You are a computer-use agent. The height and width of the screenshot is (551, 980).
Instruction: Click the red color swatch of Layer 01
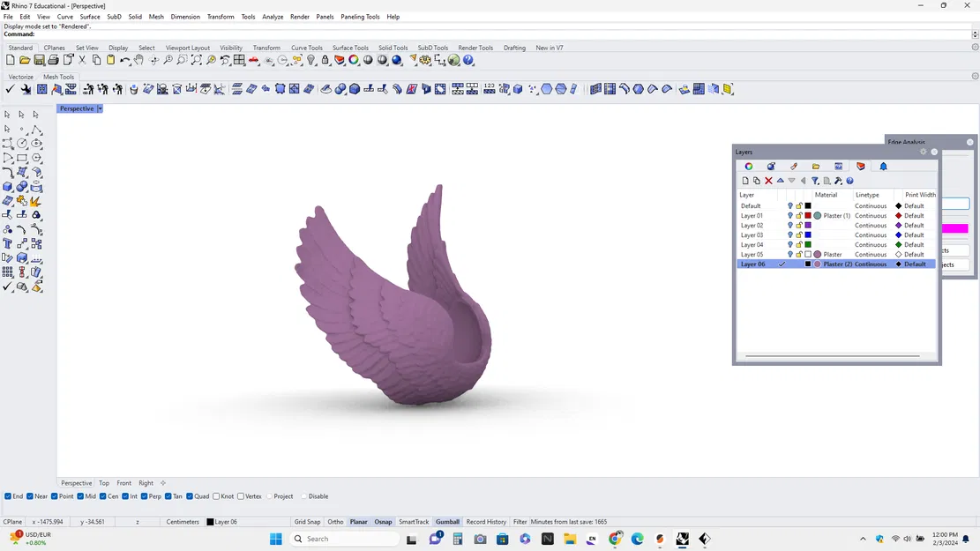(807, 215)
